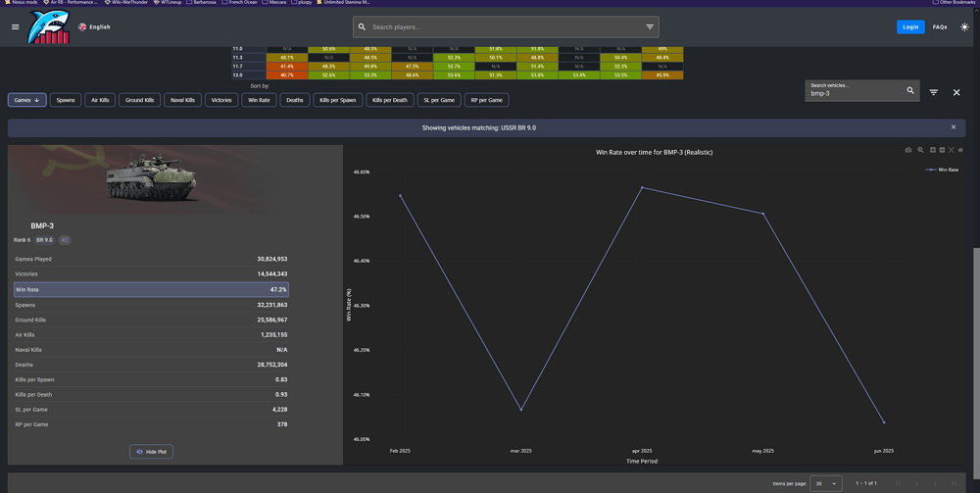This screenshot has height=493, width=980.
Task: Download plot as image camera icon
Action: 908,150
